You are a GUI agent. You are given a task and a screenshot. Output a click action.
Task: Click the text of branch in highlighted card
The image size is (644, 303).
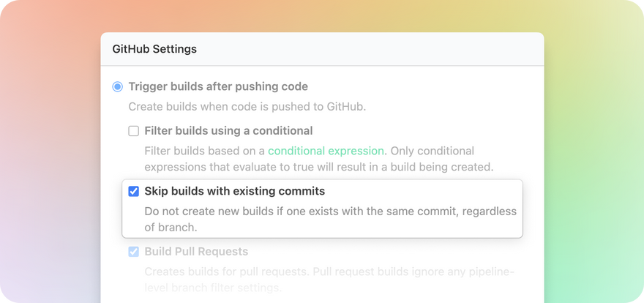coord(165,228)
